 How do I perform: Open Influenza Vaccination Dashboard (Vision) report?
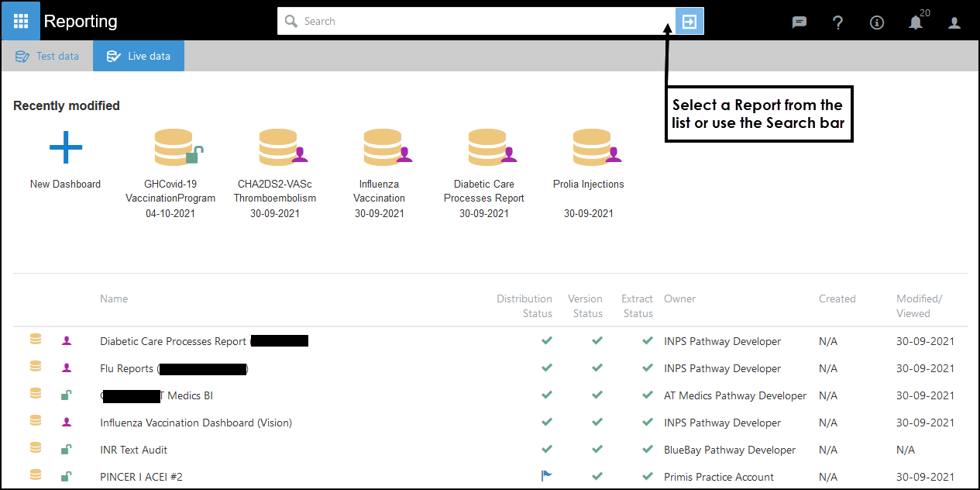tap(195, 423)
